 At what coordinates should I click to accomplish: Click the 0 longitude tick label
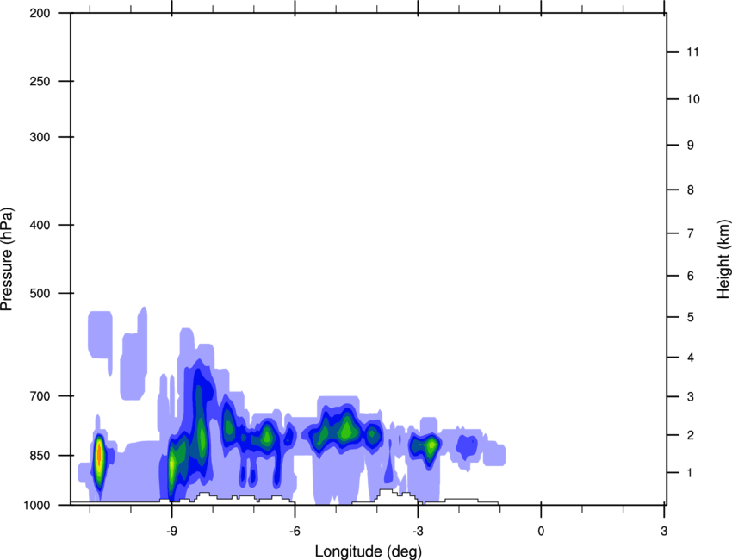(541, 531)
